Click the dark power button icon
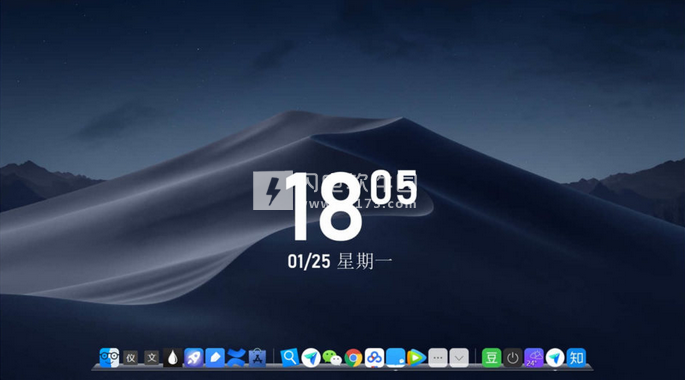This screenshot has width=685, height=380. 512,358
